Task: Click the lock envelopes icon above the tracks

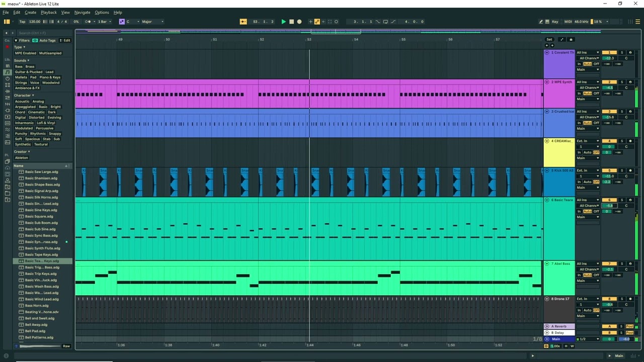Action: point(571,39)
